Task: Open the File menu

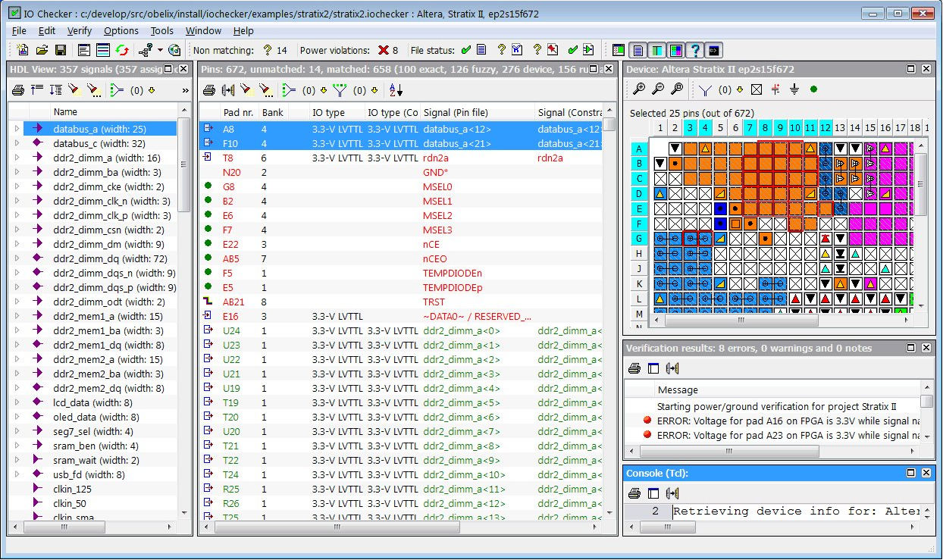Action: click(x=19, y=31)
